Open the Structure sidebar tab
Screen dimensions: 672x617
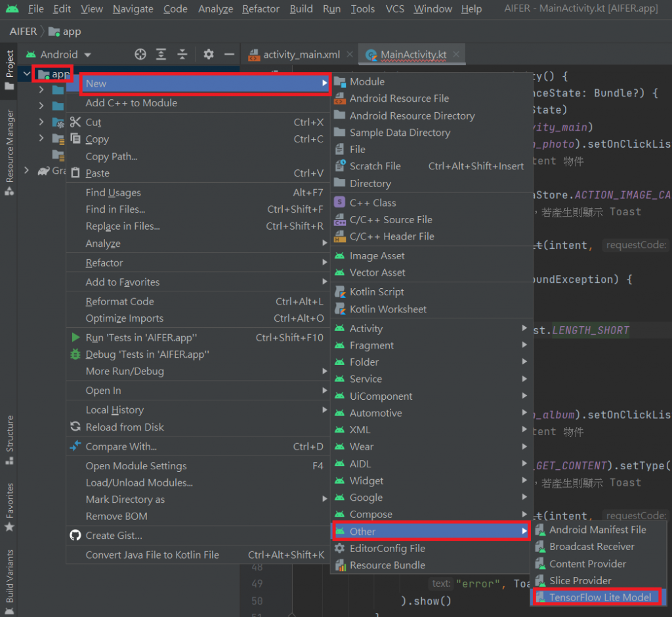9,440
